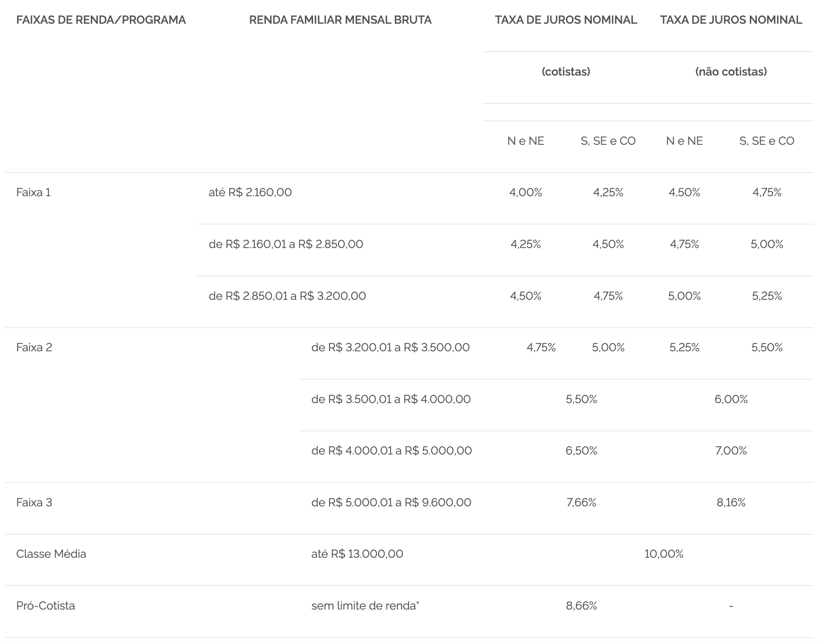This screenshot has width=821, height=644.
Task: Click the FAIXAS DE RENDA/PROGRAMA column header
Action: tap(101, 20)
